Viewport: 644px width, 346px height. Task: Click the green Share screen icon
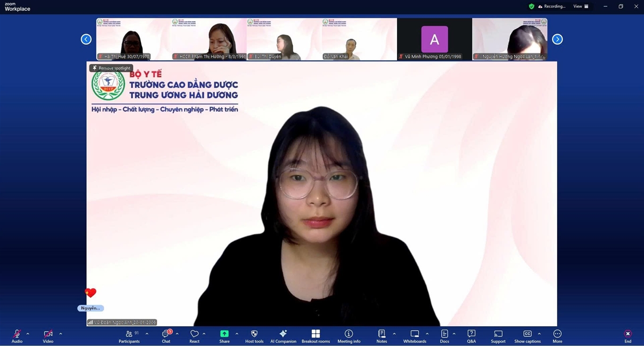tap(224, 334)
